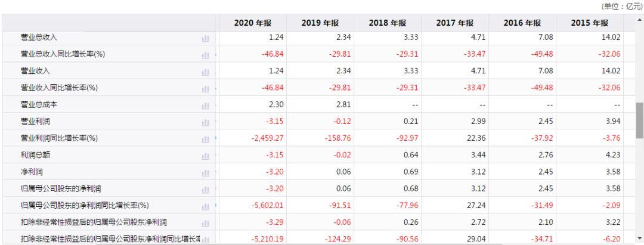Click chart icon for 营业总收入 row
The width and height of the screenshot is (644, 245).
[206, 38]
